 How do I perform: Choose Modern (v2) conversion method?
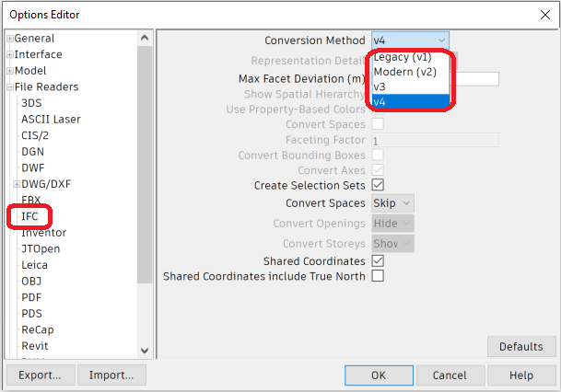[x=410, y=72]
